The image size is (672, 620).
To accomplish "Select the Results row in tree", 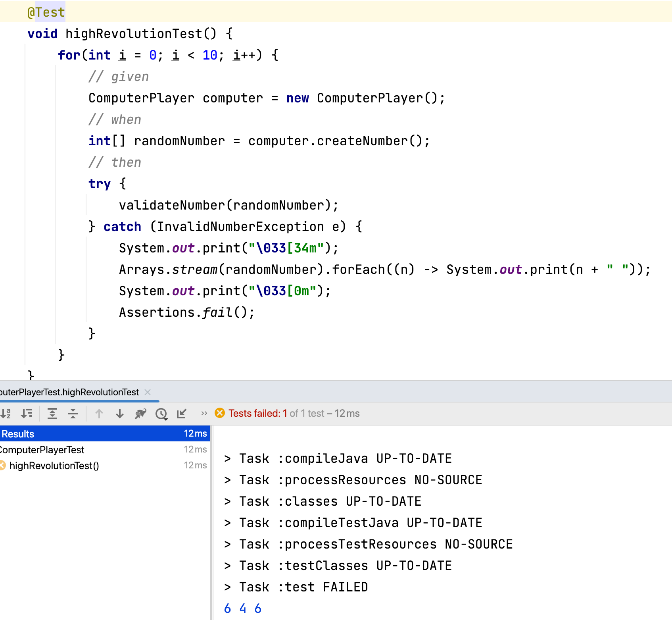I will click(105, 433).
